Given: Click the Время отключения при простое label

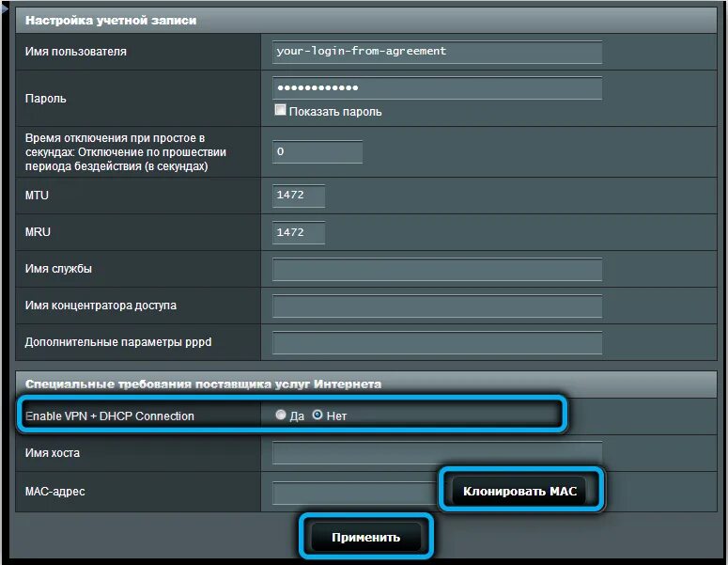Looking at the screenshot, I should point(125,152).
